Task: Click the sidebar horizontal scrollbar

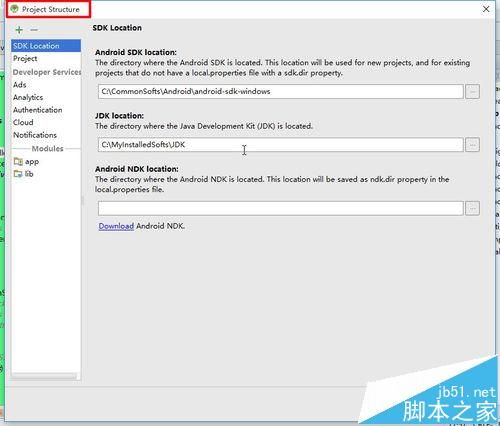Action: 44,376
